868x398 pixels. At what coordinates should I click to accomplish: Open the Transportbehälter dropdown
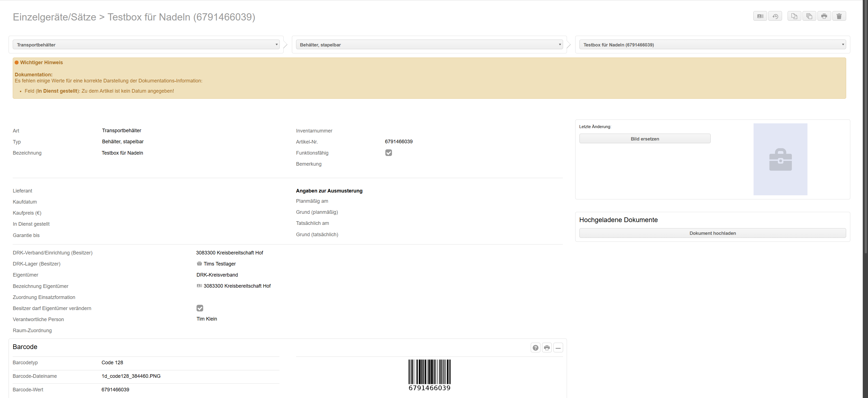point(146,45)
